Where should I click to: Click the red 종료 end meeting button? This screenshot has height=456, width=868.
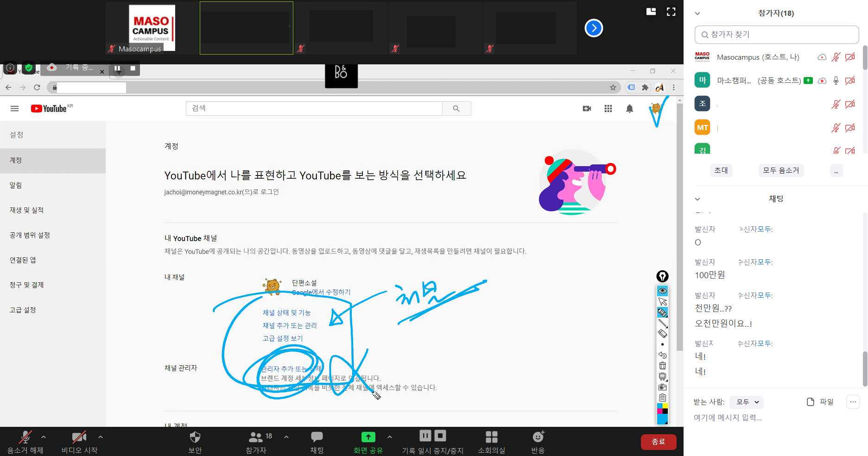pos(658,442)
